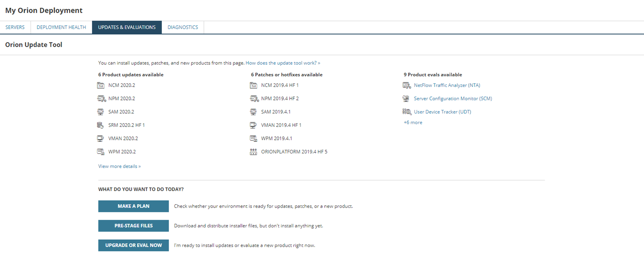Click the '9 Product evals available' heading
Screen dimensions: 644x272
(433, 74)
